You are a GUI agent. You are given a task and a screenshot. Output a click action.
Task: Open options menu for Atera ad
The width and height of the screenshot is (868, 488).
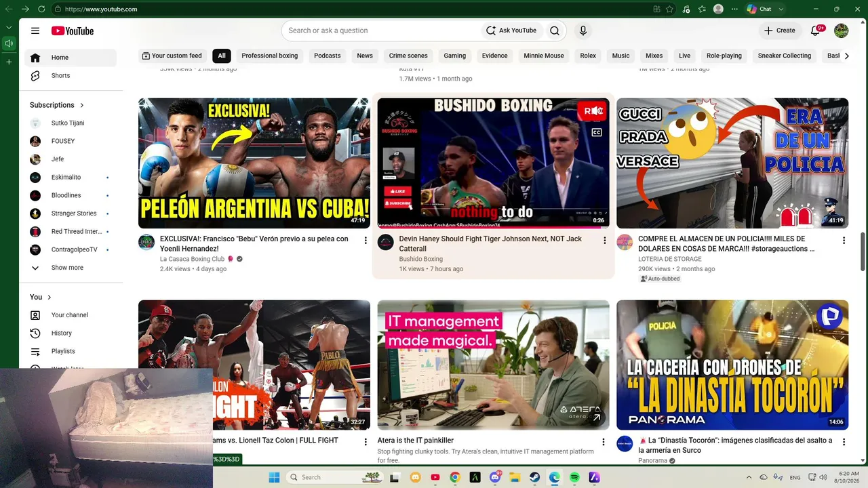(x=604, y=442)
